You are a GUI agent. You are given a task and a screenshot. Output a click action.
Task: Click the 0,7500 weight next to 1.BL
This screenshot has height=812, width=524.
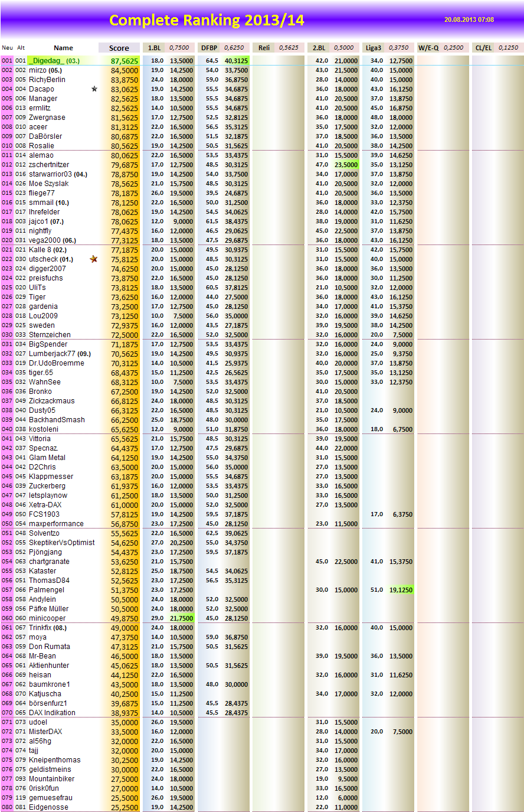179,48
